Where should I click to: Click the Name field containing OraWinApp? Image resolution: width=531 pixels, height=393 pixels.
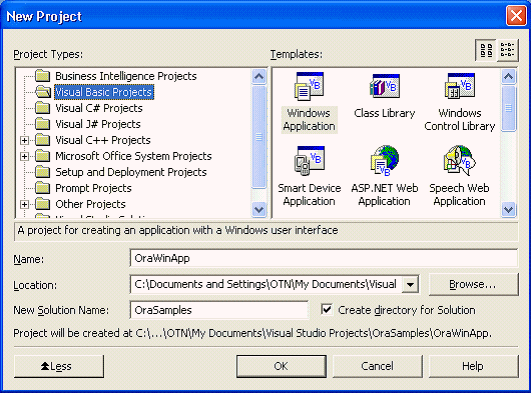[324, 258]
